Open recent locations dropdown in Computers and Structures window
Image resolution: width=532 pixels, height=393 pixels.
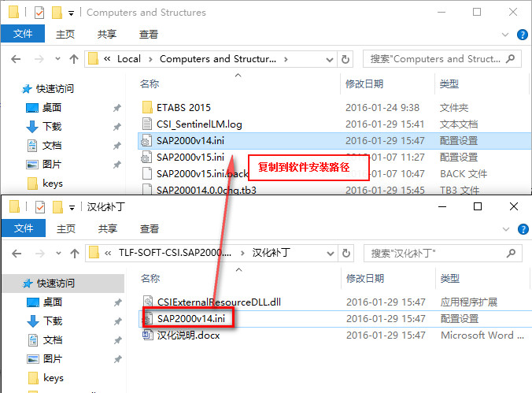click(x=57, y=59)
